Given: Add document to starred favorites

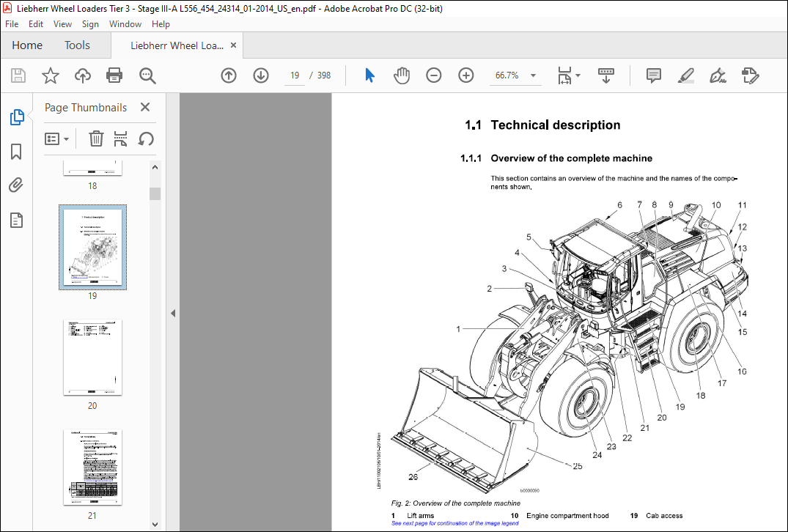Looking at the screenshot, I should point(51,76).
